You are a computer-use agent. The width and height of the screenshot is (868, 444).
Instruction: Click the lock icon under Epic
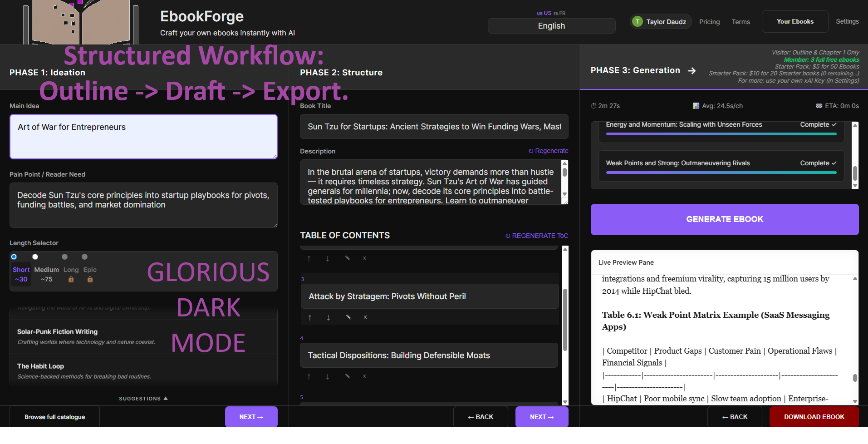90,279
